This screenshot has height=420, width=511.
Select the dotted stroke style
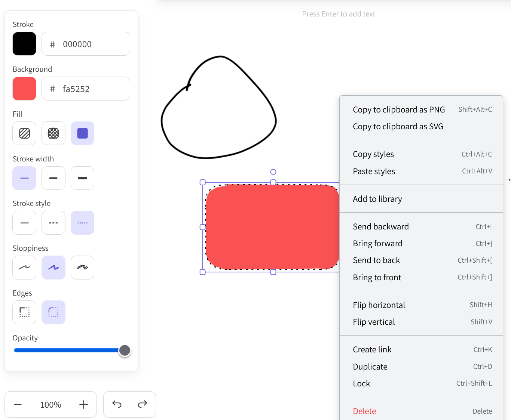point(82,222)
